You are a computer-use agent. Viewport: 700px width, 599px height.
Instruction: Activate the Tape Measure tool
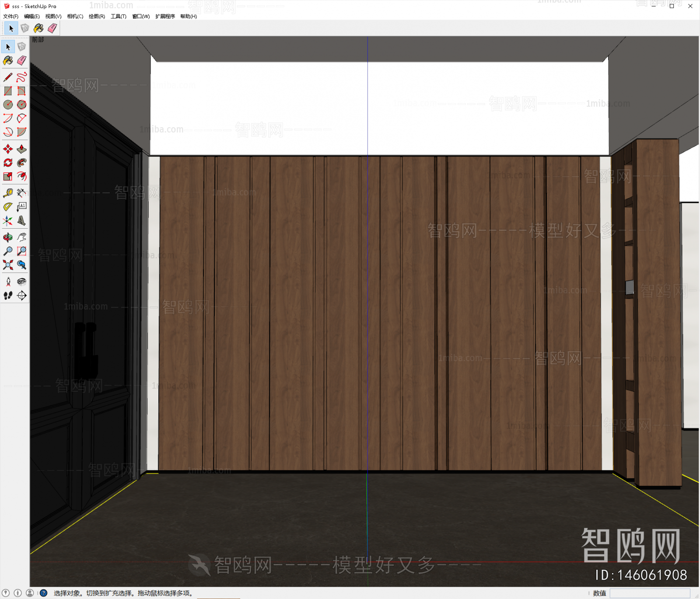coord(8,192)
